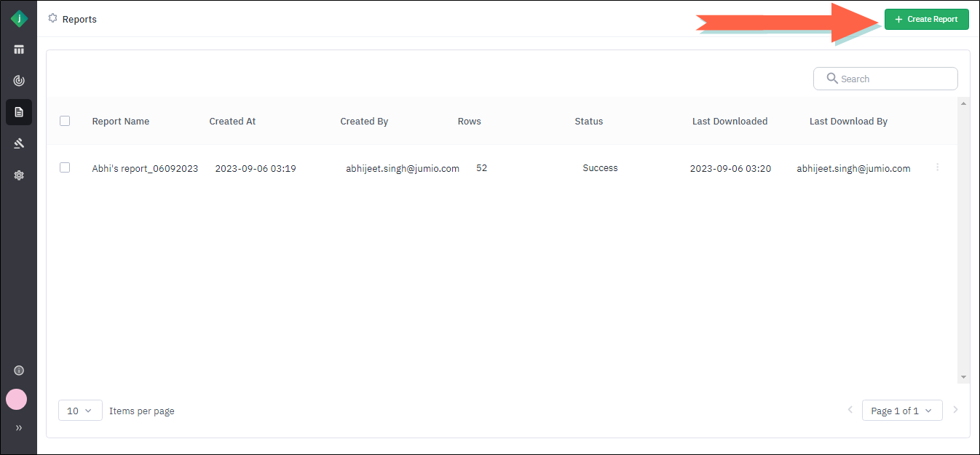The height and width of the screenshot is (455, 980).
Task: Click the Reports header gear icon
Action: pyautogui.click(x=52, y=18)
